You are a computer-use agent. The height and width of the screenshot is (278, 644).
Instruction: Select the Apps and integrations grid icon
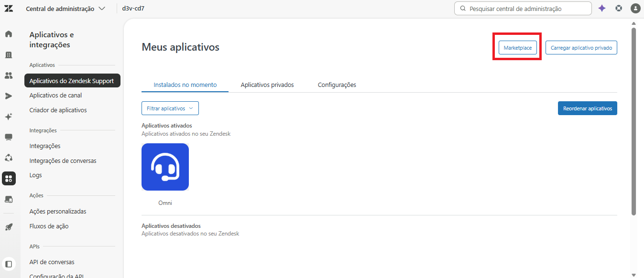tap(9, 179)
